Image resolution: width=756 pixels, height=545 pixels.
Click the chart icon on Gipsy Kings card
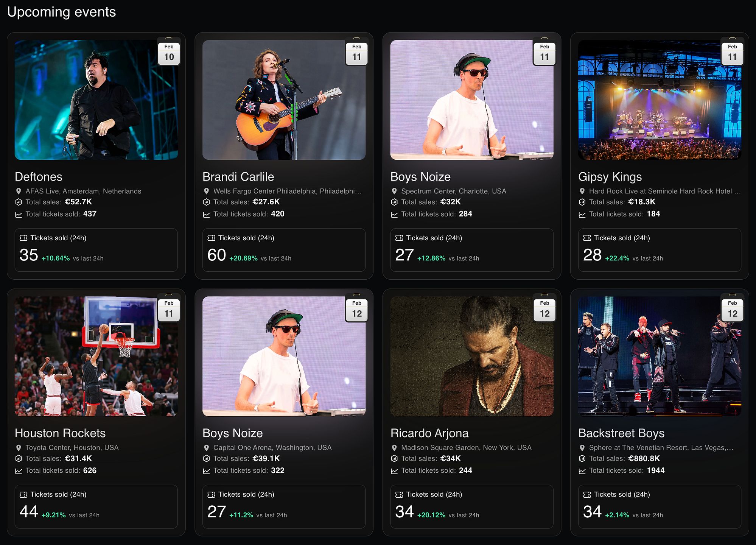(x=582, y=215)
